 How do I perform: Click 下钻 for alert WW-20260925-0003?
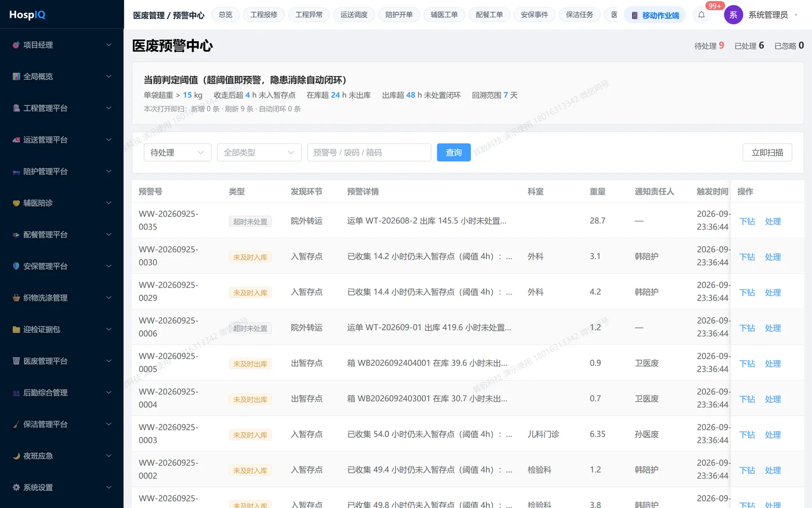point(747,434)
